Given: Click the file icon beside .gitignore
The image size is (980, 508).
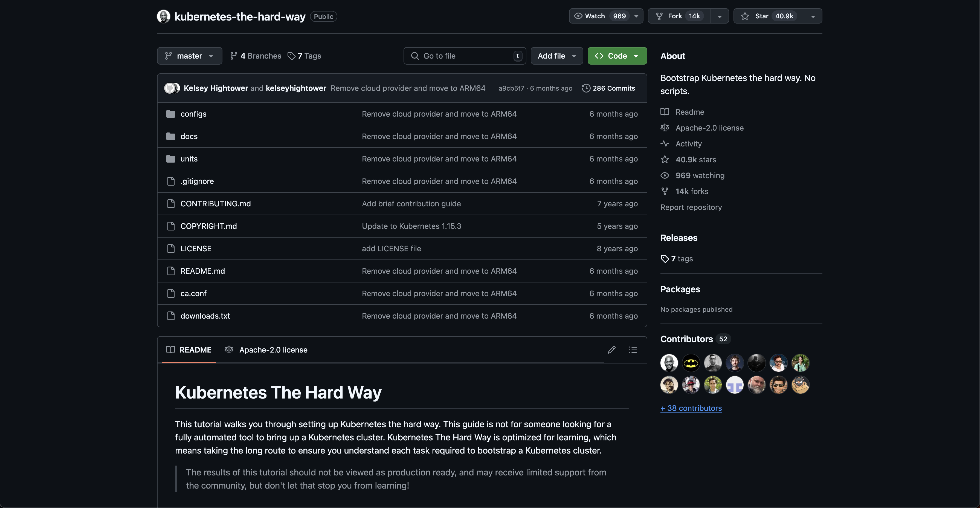Looking at the screenshot, I should click(x=171, y=181).
